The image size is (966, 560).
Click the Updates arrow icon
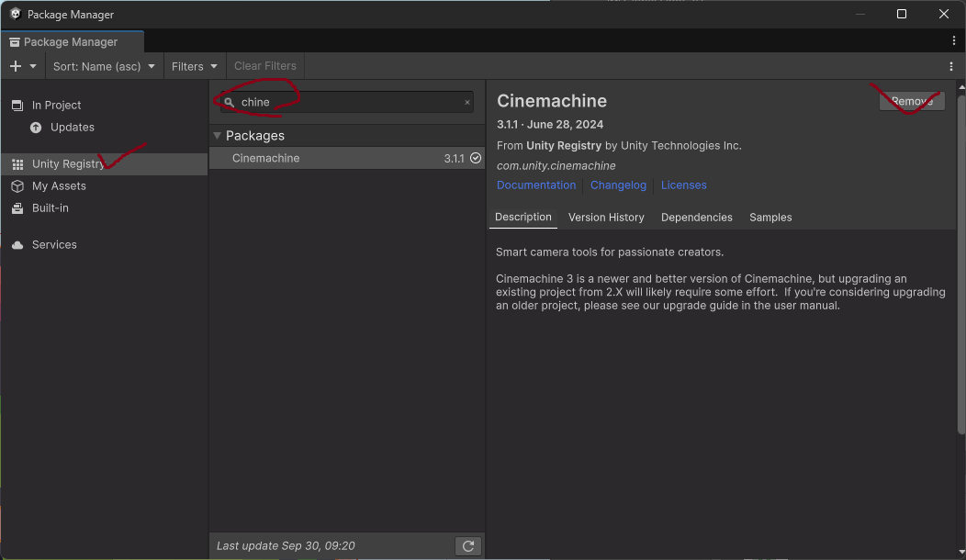pyautogui.click(x=36, y=128)
